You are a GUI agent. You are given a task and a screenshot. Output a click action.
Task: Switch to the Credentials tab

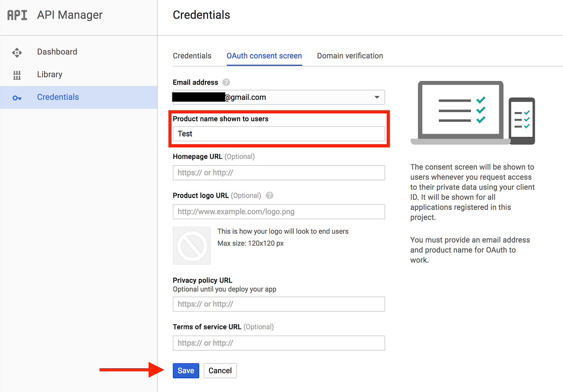click(x=192, y=56)
